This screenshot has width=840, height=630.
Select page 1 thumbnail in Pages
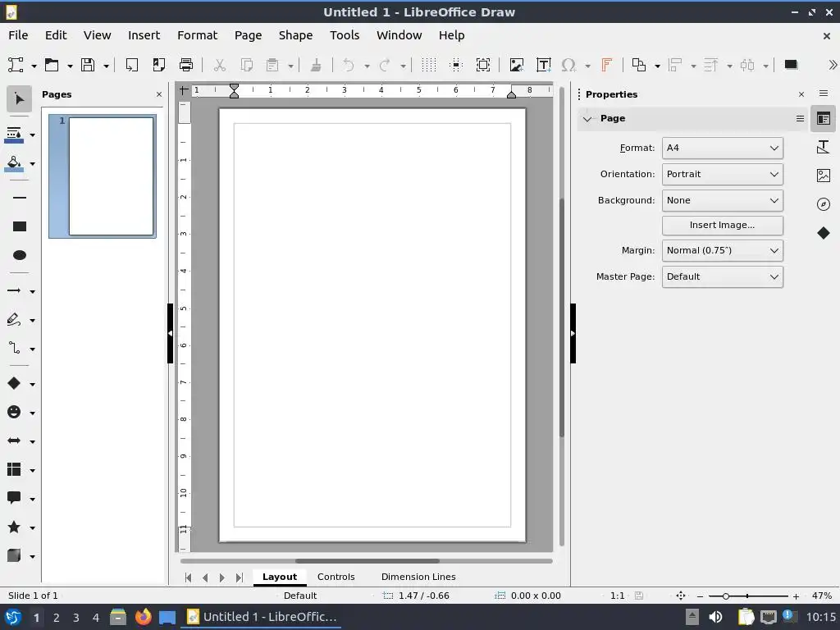click(x=103, y=176)
